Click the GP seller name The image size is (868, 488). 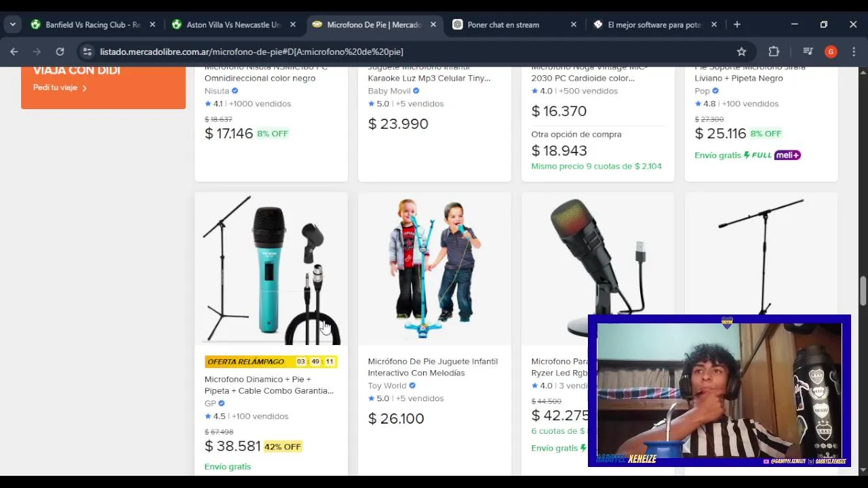210,403
